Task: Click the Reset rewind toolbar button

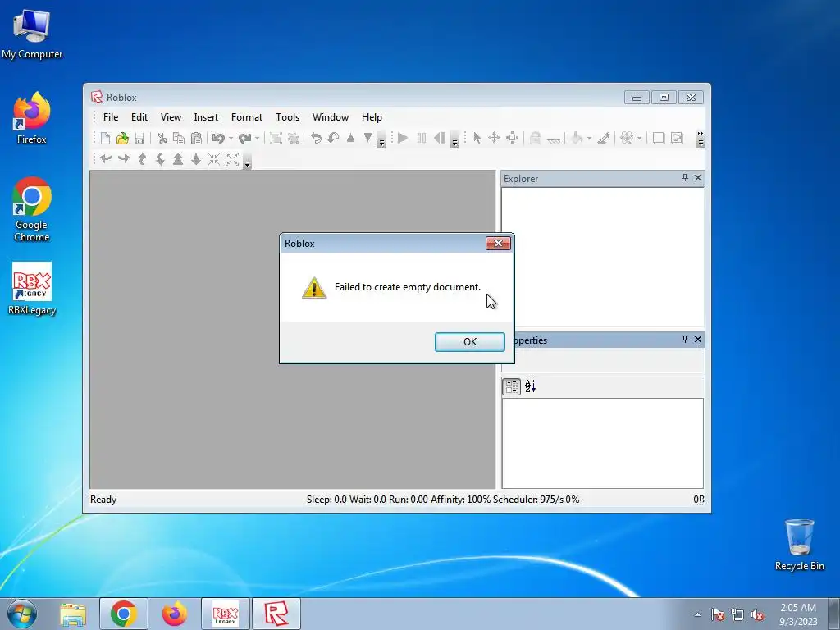Action: 440,138
